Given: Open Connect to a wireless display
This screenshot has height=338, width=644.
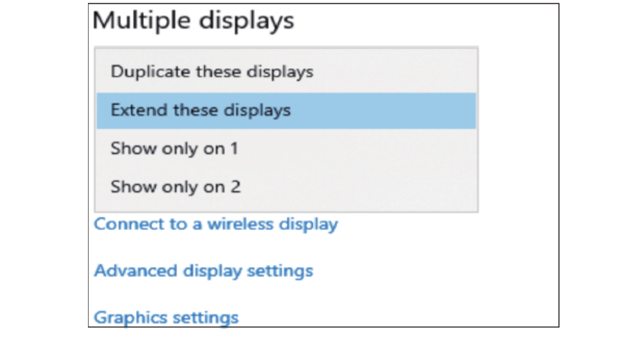Looking at the screenshot, I should tap(216, 224).
